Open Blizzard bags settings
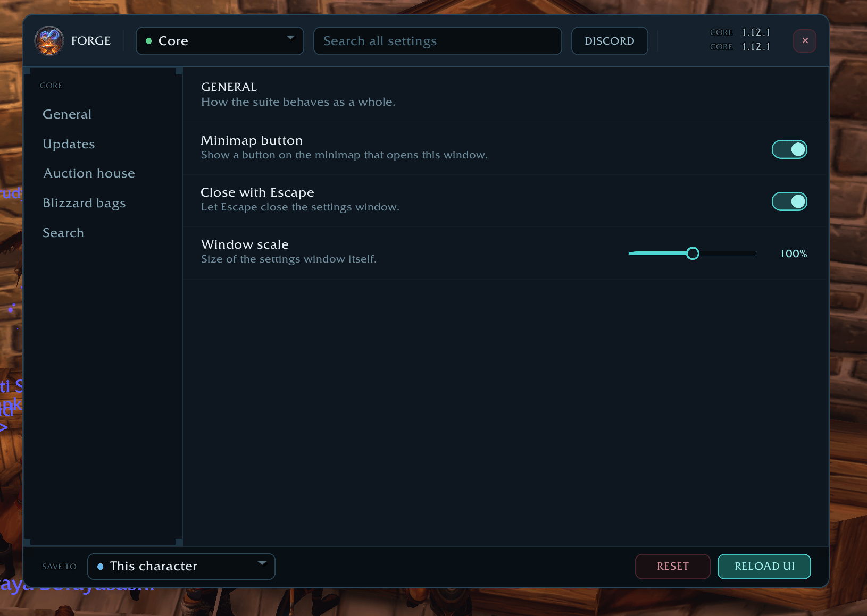 coord(84,203)
